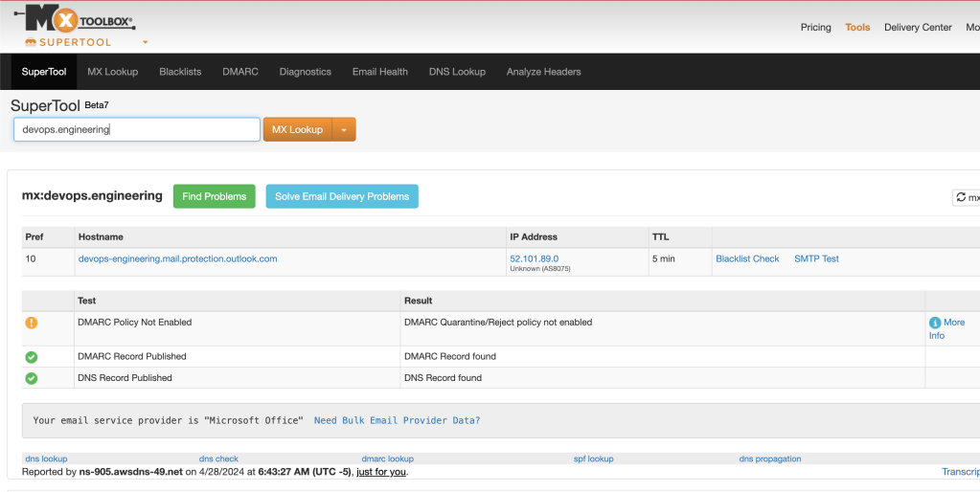Open the Email Health tab
The height and width of the screenshot is (492, 980).
(380, 72)
